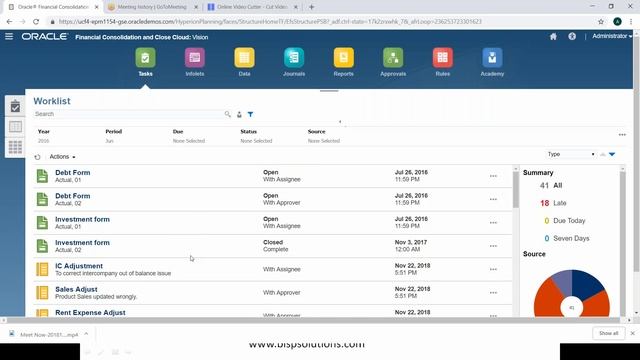
Task: Open the Rent Expense Adjust journal
Action: pyautogui.click(x=90, y=312)
